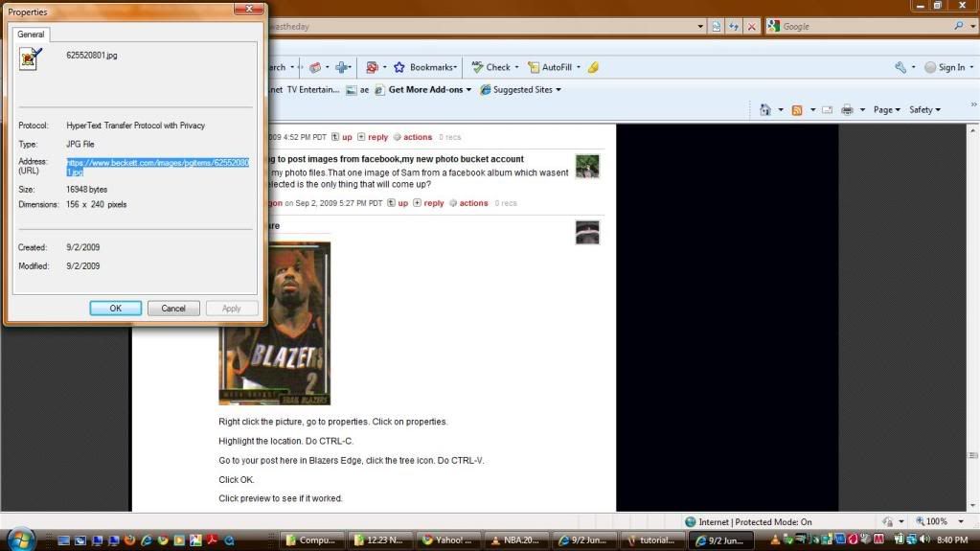The image size is (980, 551).
Task: Click the yellow highlighter icon in toolbar
Action: (x=593, y=67)
